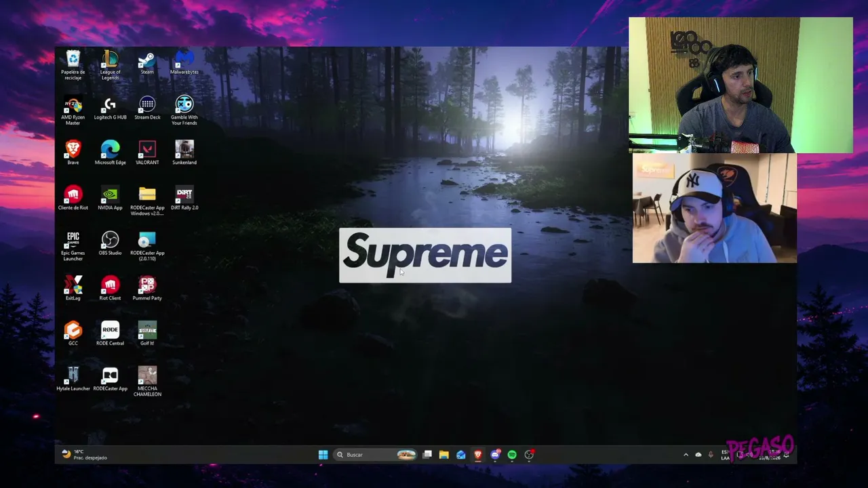Select the GCC desktop shortcut
The image size is (868, 488).
click(73, 334)
